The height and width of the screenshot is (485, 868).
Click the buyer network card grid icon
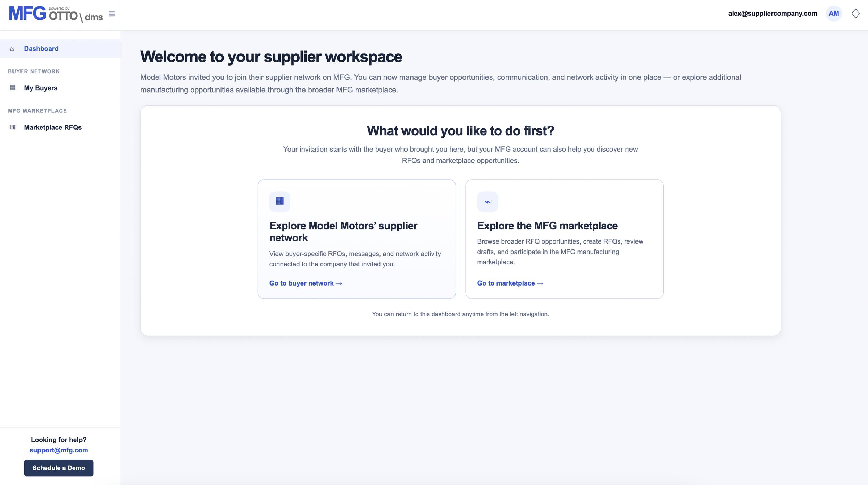[279, 201]
